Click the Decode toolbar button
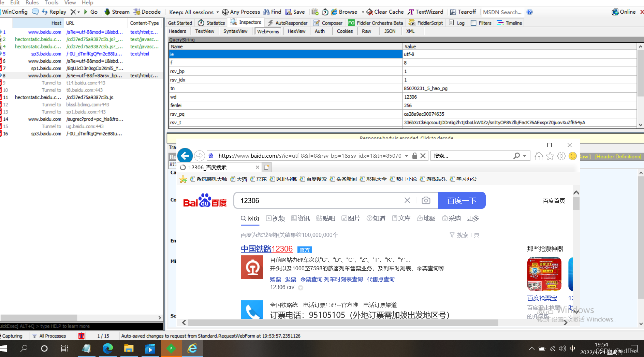The height and width of the screenshot is (357, 644). (147, 12)
